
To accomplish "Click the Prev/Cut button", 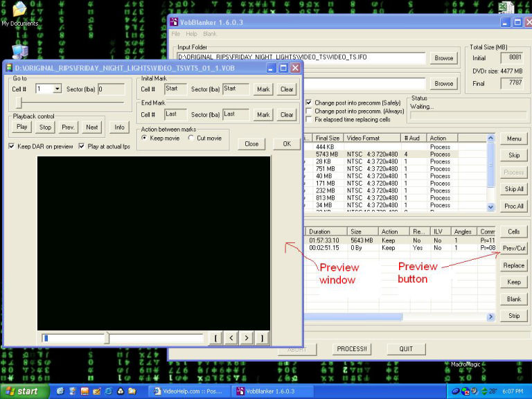I will 514,248.
